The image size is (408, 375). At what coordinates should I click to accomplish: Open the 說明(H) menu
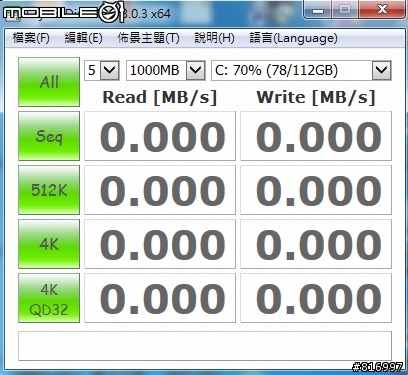[x=214, y=38]
